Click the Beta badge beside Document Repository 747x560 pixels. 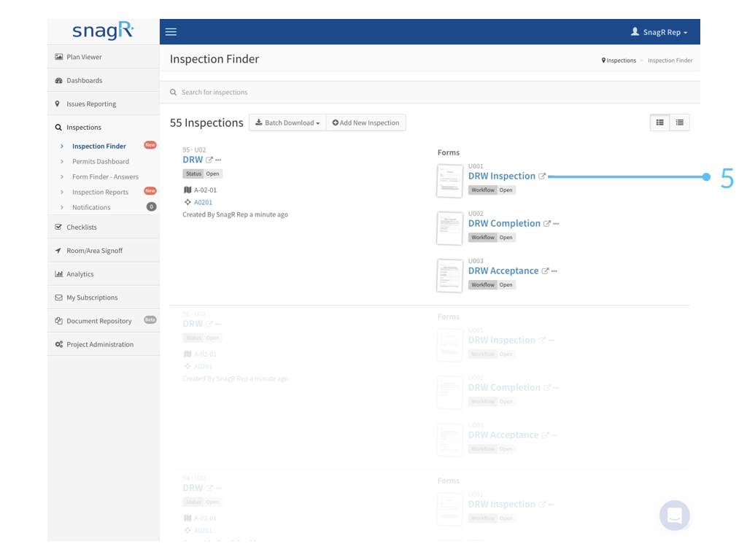[150, 319]
